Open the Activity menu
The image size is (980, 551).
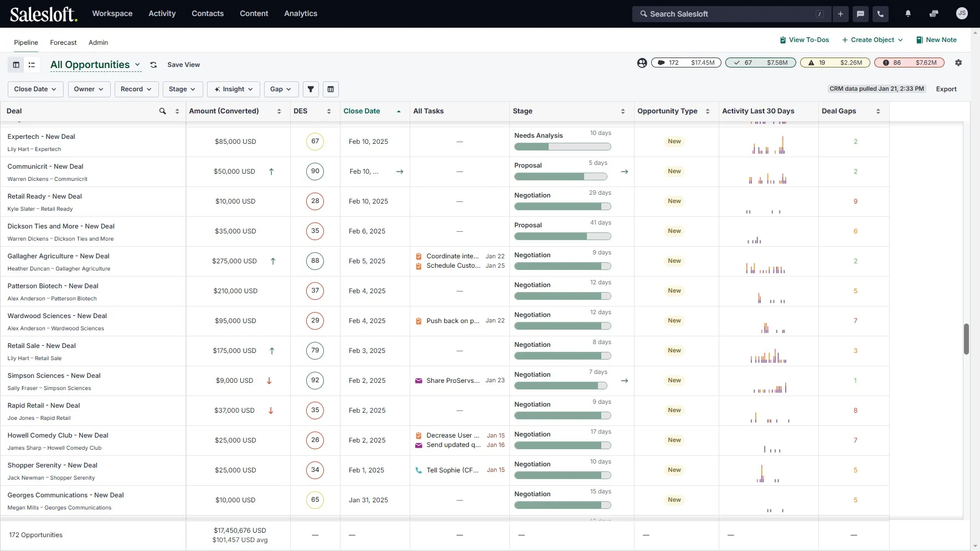coord(162,13)
